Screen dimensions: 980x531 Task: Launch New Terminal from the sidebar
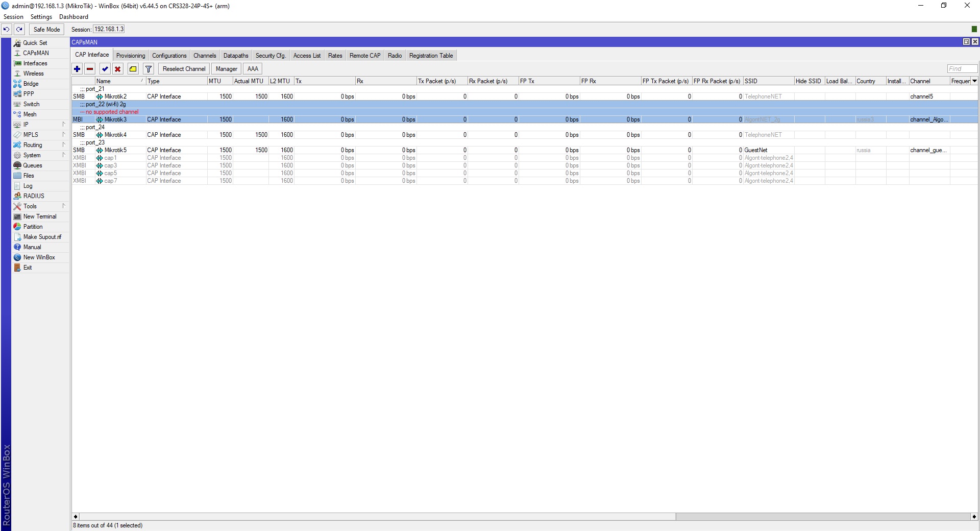tap(41, 216)
